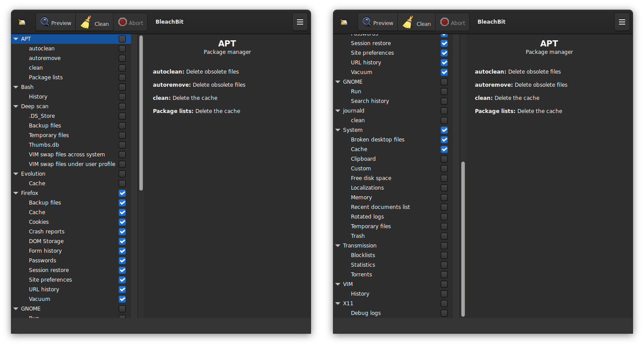Click the Abort stop icon in left window

click(x=122, y=22)
